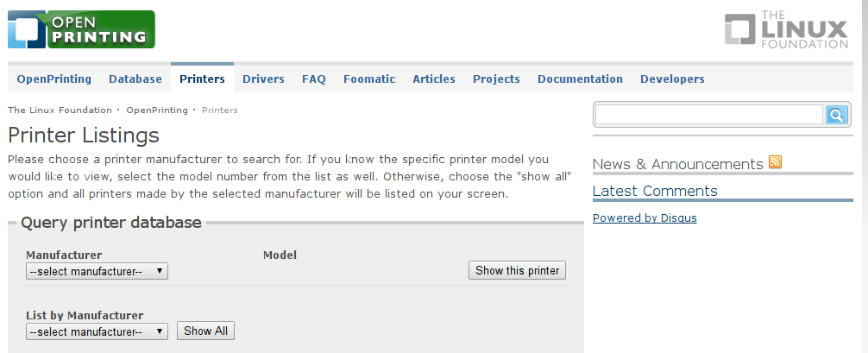Click the Show All button
The image size is (868, 353).
click(x=206, y=331)
